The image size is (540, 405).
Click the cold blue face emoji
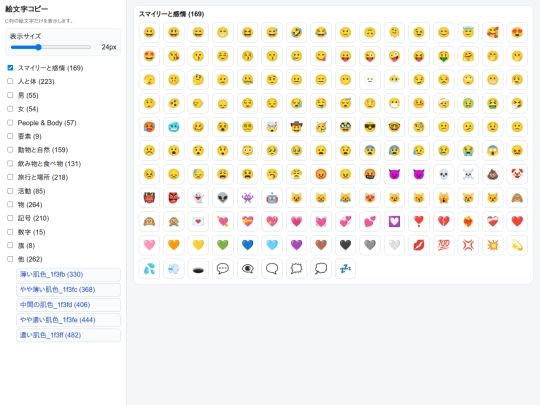(174, 127)
